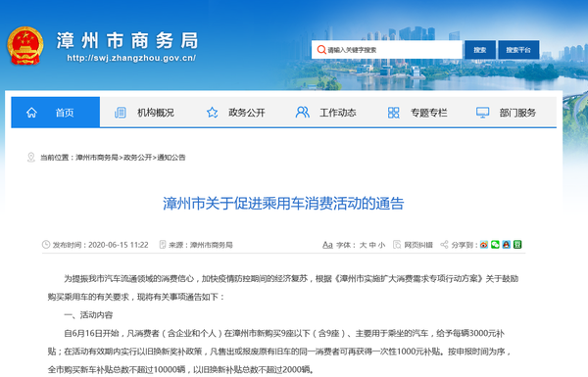Click the 漳州市商务局 header title
The width and height of the screenshot is (588, 377).
click(x=127, y=40)
